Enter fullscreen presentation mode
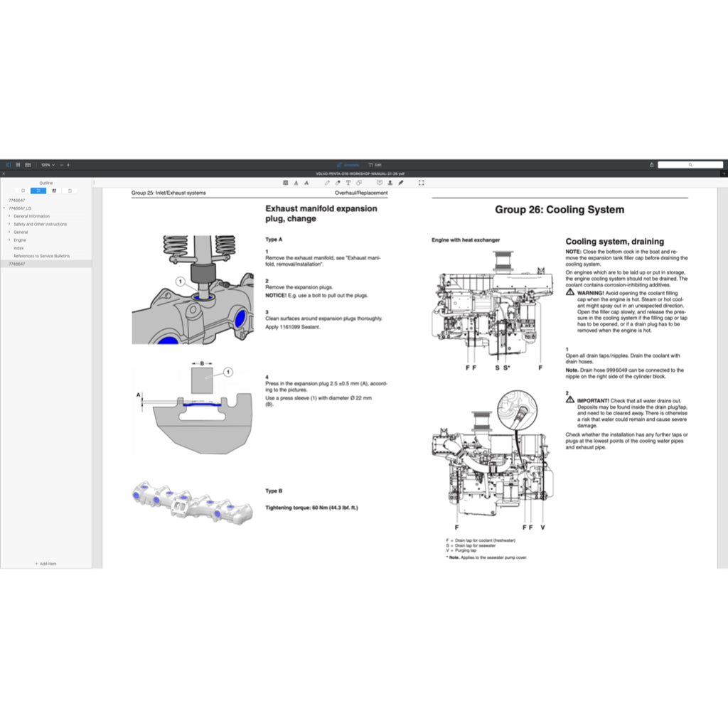Screen dimensions: 728x728 click(422, 183)
